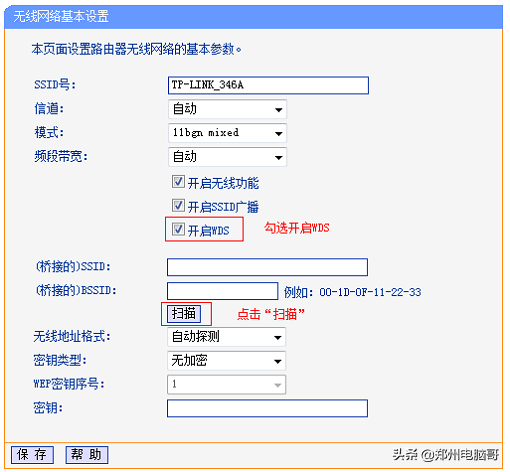Click the 密钥 input field

coord(267,408)
